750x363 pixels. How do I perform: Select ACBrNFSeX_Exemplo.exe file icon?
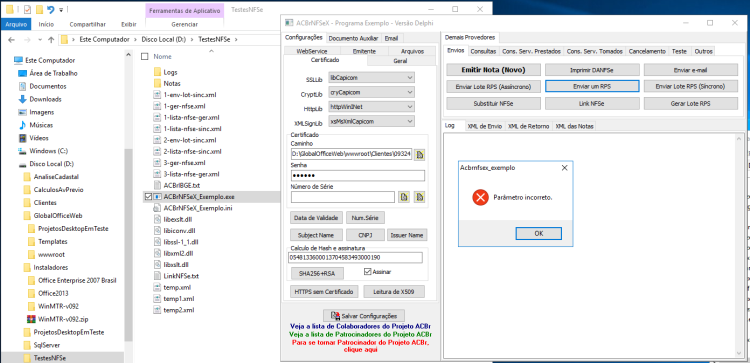[157, 197]
